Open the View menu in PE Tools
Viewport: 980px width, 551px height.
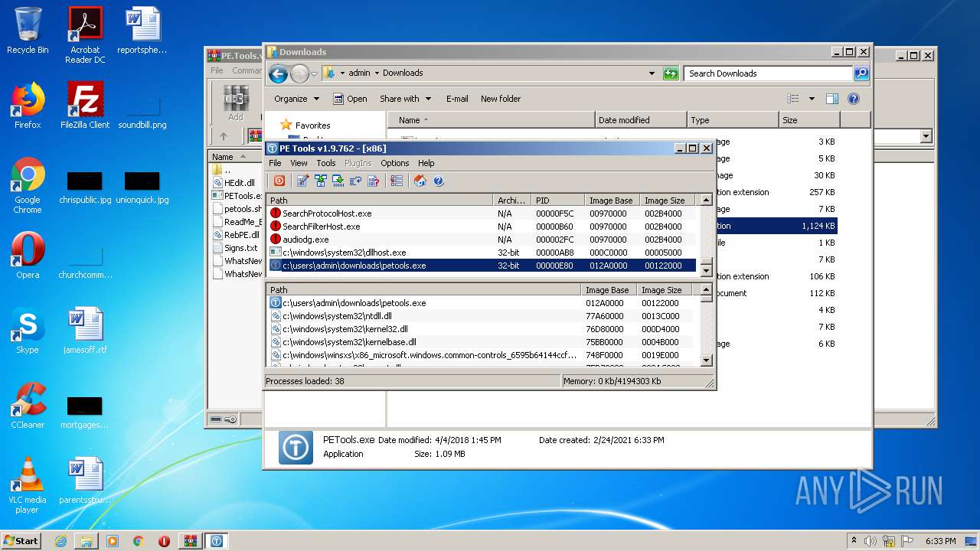pos(299,163)
